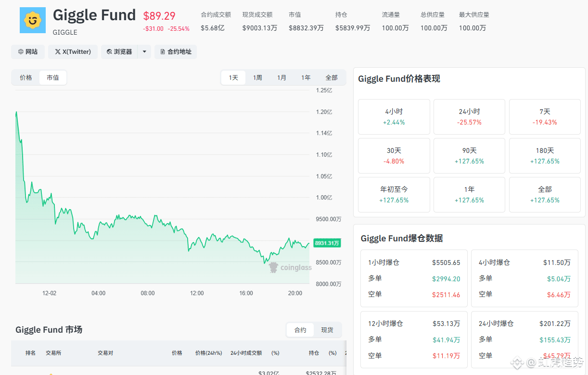This screenshot has width=588, height=375.
Task: Select the 1年 time range
Action: point(306,77)
